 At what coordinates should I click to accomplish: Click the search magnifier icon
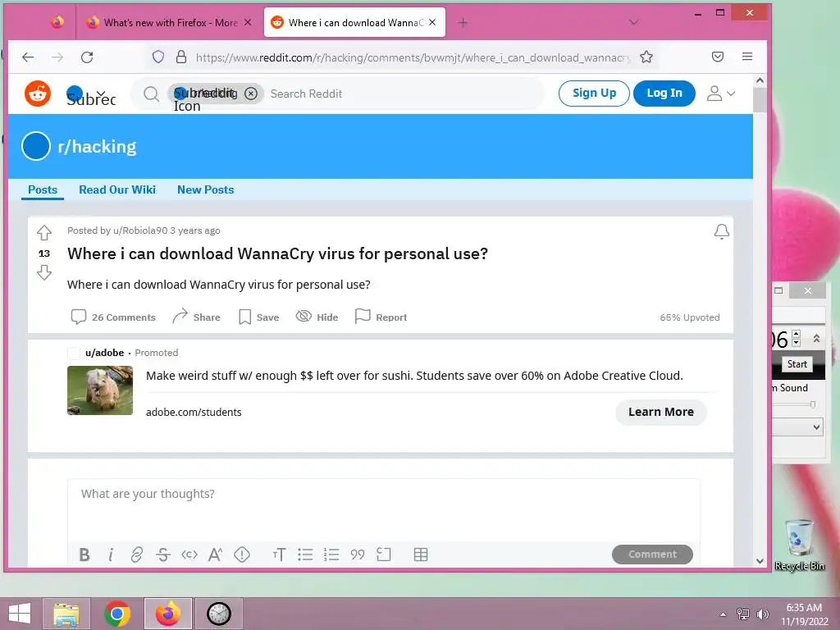(151, 94)
